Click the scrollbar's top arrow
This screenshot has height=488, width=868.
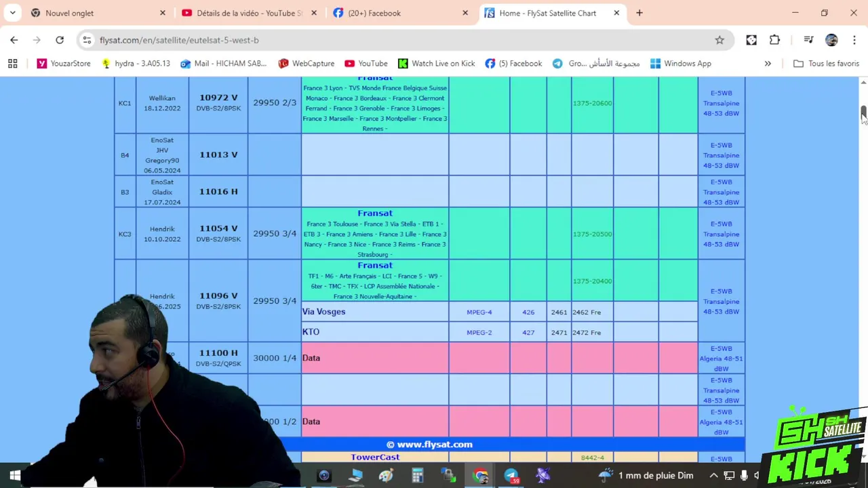(863, 82)
